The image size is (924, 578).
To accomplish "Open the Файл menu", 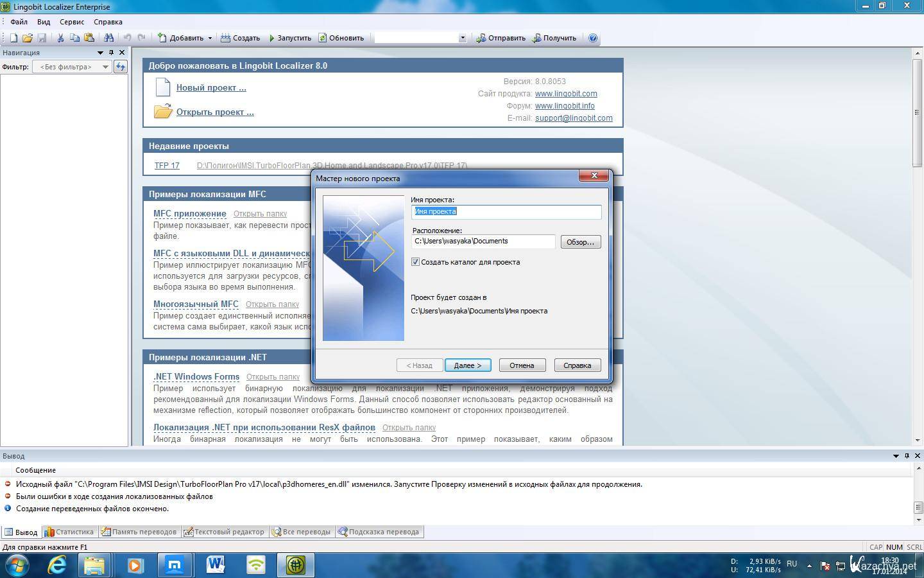I will [19, 22].
